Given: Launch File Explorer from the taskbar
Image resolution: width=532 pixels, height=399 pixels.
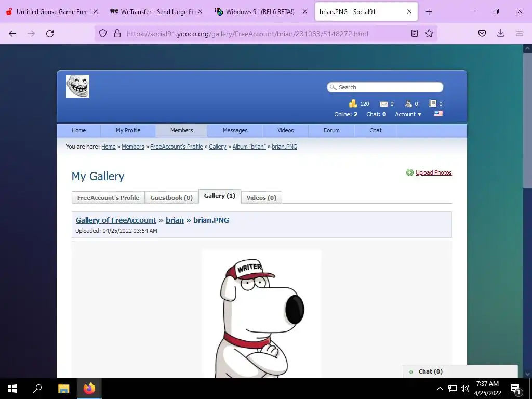Looking at the screenshot, I should [x=63, y=389].
